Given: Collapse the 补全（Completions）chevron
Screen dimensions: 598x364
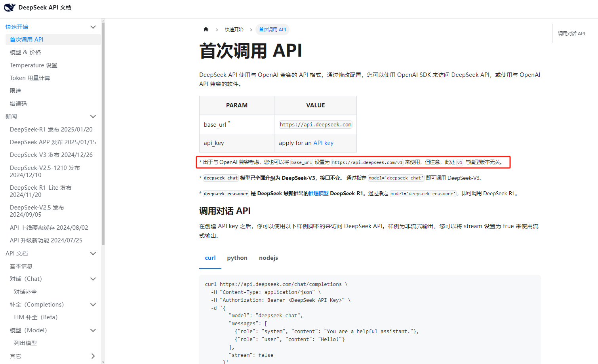Looking at the screenshot, I should pyautogui.click(x=93, y=305).
